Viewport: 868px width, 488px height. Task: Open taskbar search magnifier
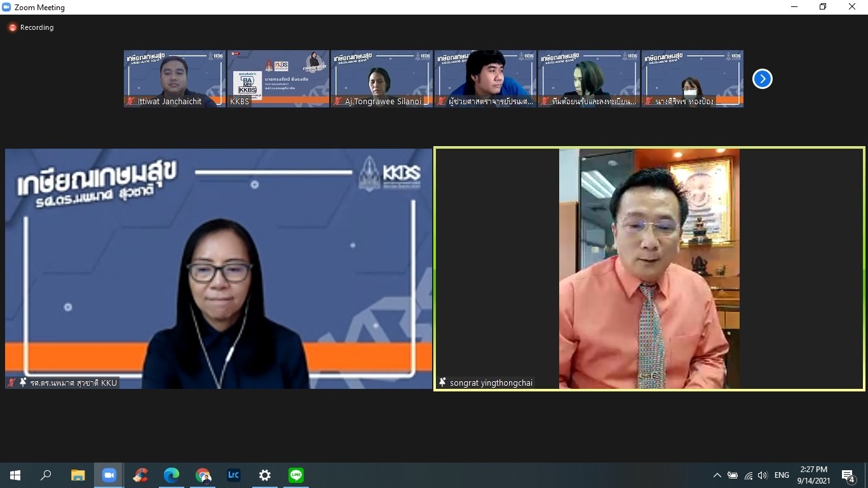pyautogui.click(x=46, y=475)
